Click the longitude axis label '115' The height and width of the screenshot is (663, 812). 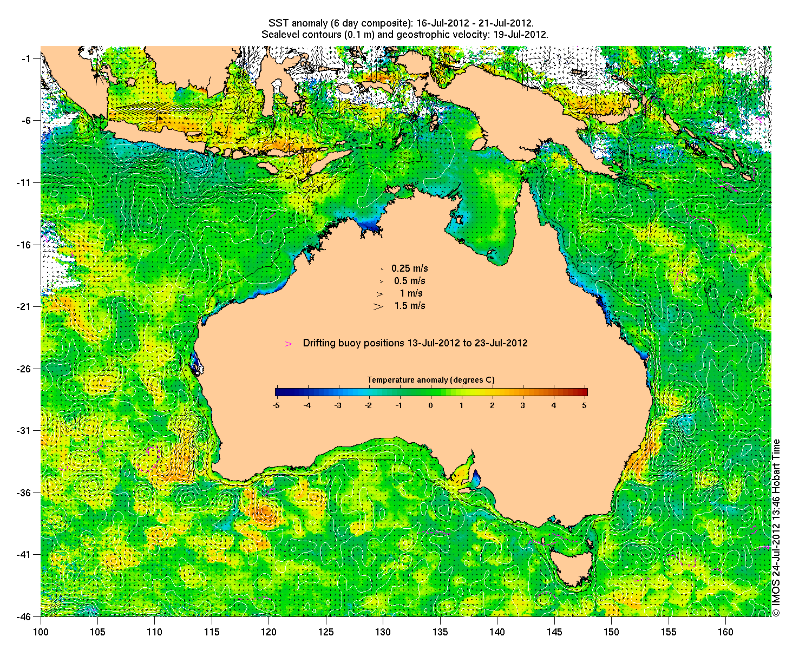[x=212, y=632]
